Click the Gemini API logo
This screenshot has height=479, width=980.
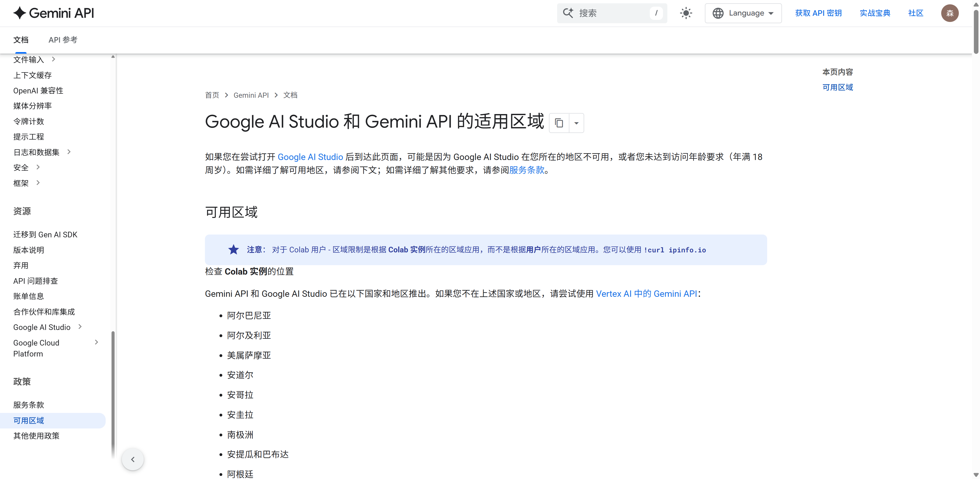click(x=54, y=13)
